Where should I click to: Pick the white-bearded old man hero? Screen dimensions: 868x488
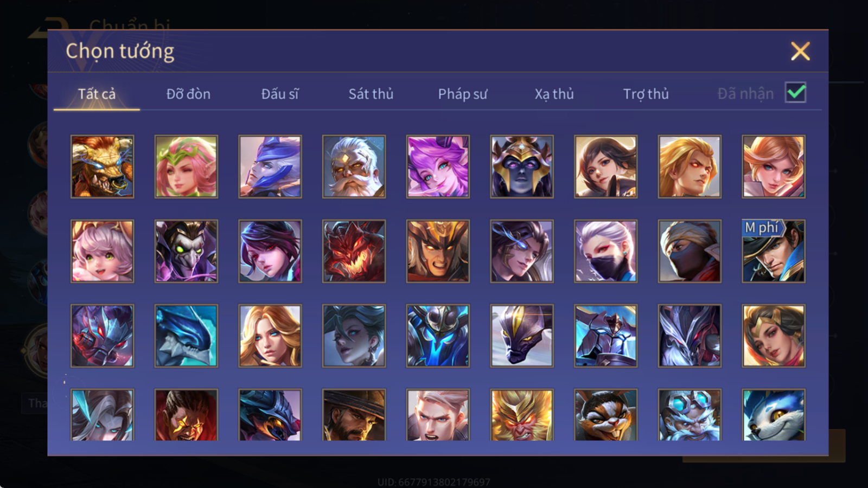[354, 166]
